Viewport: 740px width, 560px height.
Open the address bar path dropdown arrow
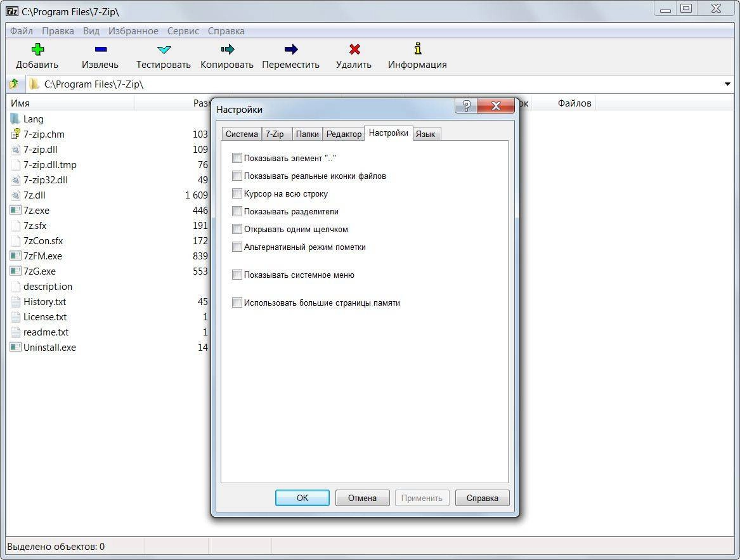[x=727, y=84]
